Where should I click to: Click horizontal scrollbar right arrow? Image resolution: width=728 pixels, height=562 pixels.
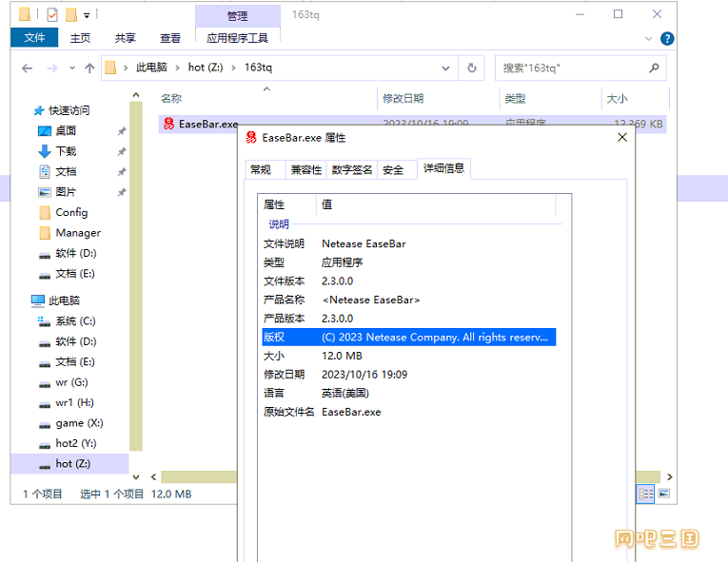click(670, 476)
